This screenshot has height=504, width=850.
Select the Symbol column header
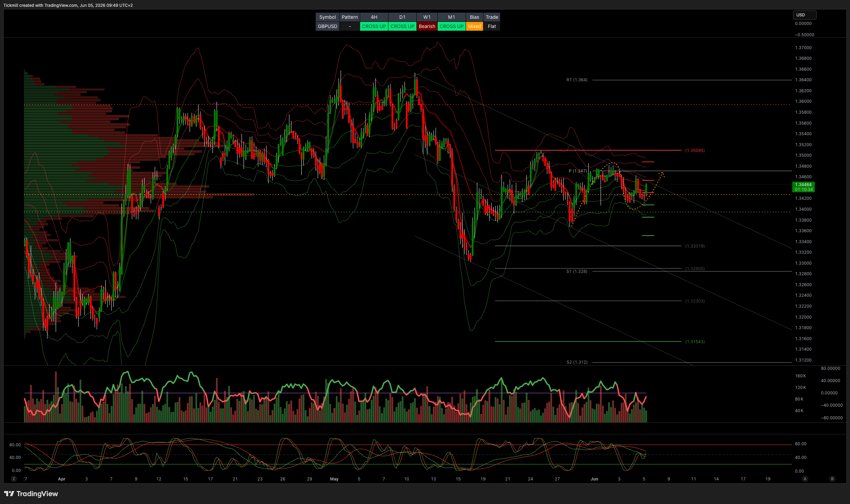327,17
